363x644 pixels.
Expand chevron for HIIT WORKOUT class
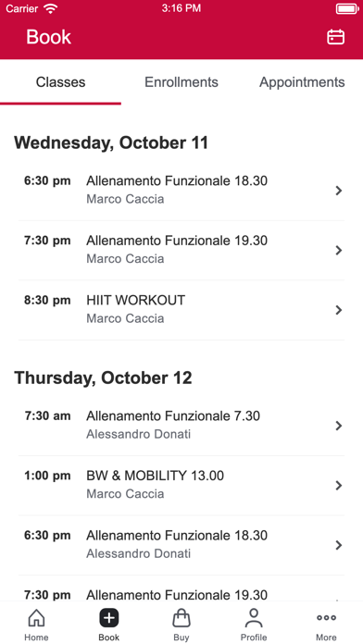point(339,310)
